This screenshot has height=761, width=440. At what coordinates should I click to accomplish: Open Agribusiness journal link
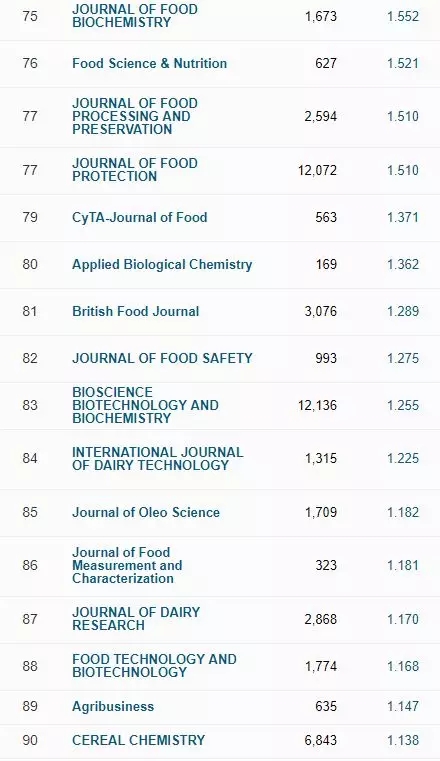pyautogui.click(x=113, y=706)
